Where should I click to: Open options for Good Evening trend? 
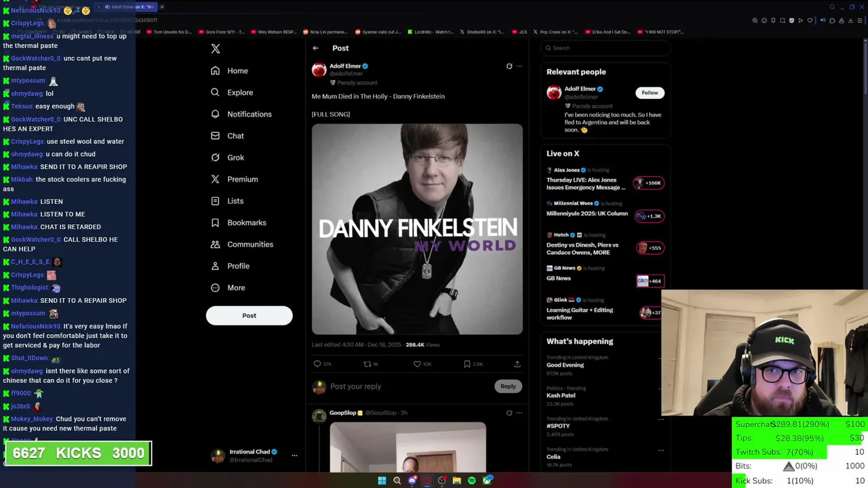click(x=660, y=358)
